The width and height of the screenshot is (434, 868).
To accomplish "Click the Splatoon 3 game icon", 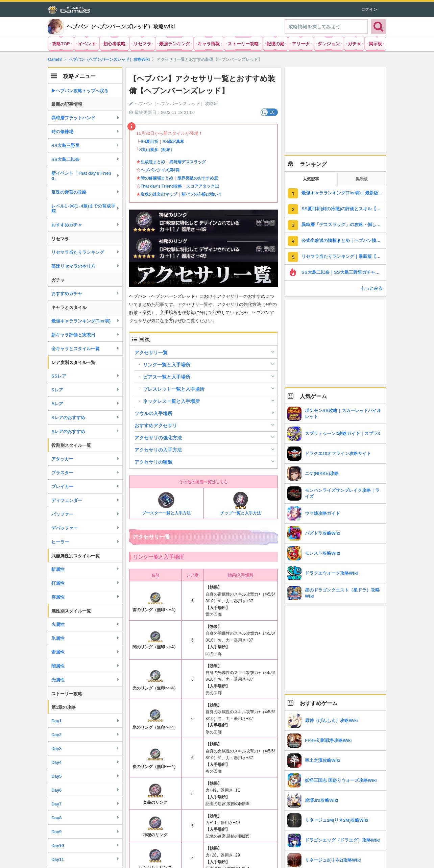I will coord(294,434).
